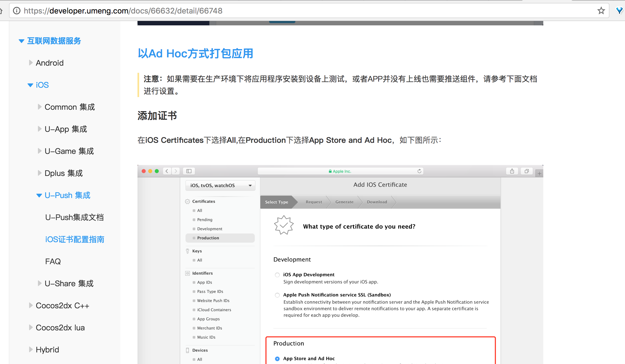Expand the Common 集成 section
625x364 pixels.
click(x=39, y=107)
